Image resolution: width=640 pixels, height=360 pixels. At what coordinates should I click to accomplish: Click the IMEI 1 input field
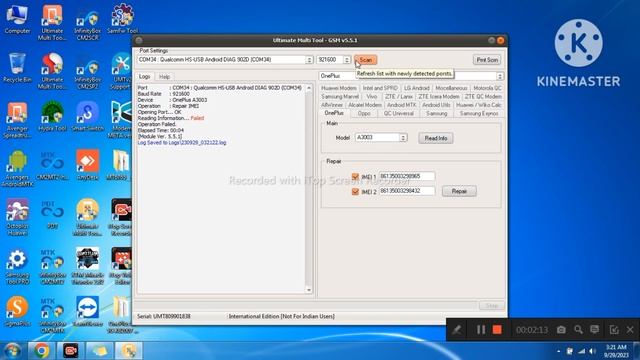pyautogui.click(x=407, y=176)
